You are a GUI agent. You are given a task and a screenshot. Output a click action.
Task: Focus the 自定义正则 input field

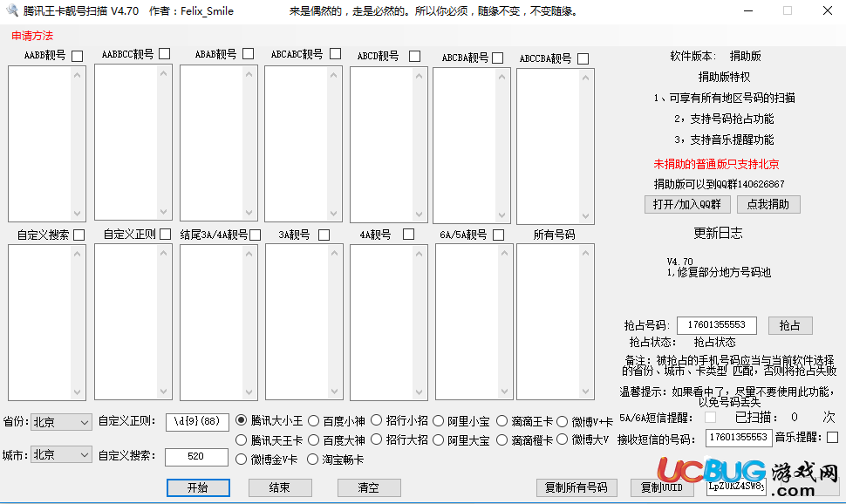pos(197,422)
